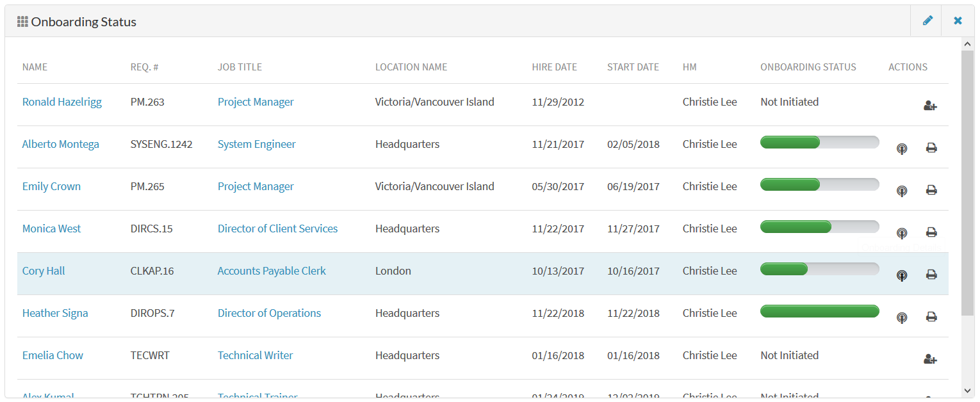Select the Cory Hall name link
Viewport: 980px width, 402px height.
(44, 271)
